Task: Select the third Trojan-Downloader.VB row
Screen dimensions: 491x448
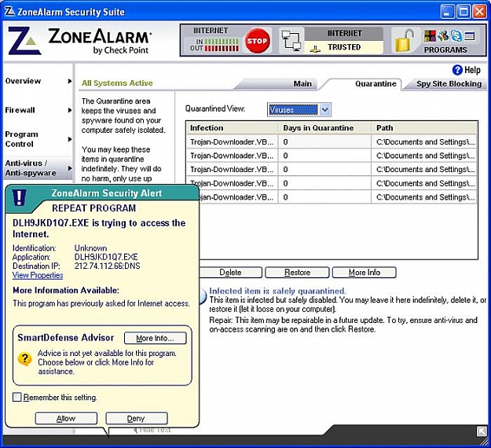Action: (x=332, y=170)
